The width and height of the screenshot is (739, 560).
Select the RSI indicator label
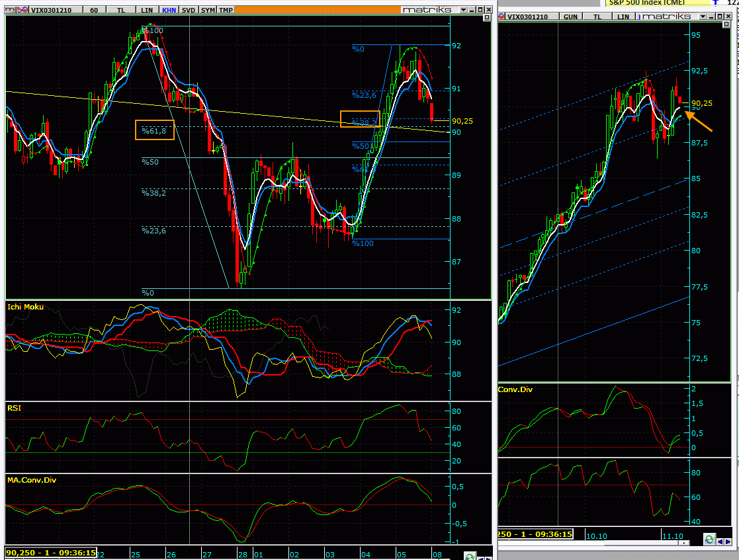coord(14,408)
